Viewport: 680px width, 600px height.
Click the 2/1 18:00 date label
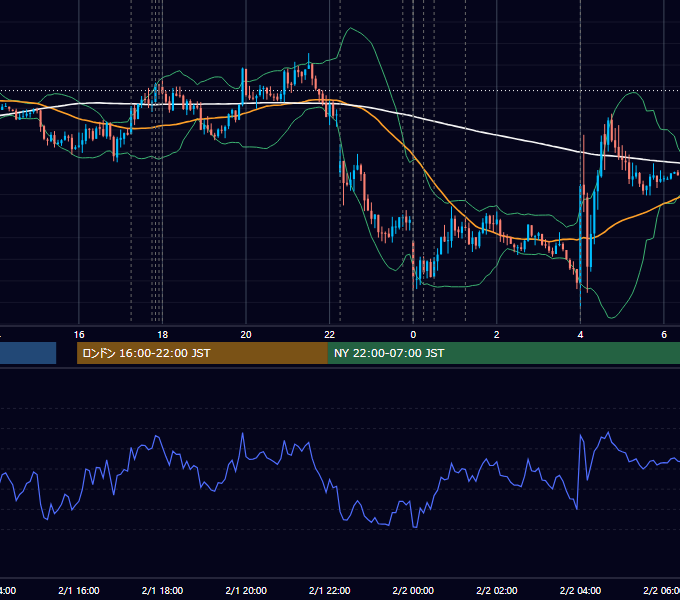click(162, 590)
